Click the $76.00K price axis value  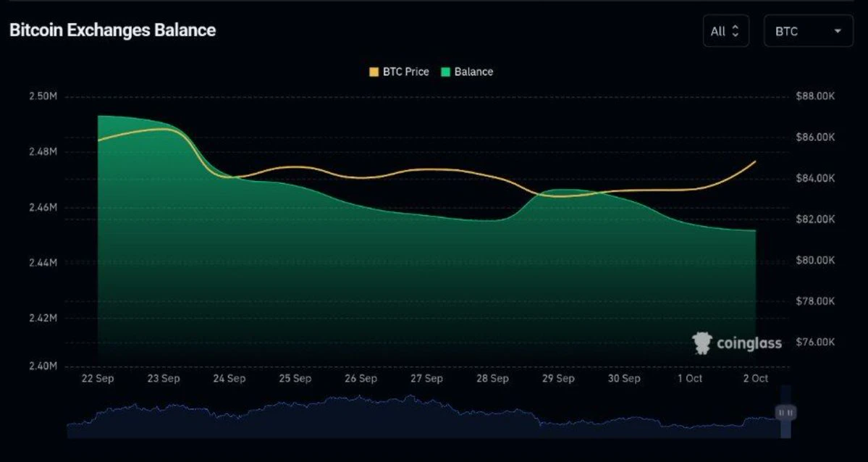point(815,342)
